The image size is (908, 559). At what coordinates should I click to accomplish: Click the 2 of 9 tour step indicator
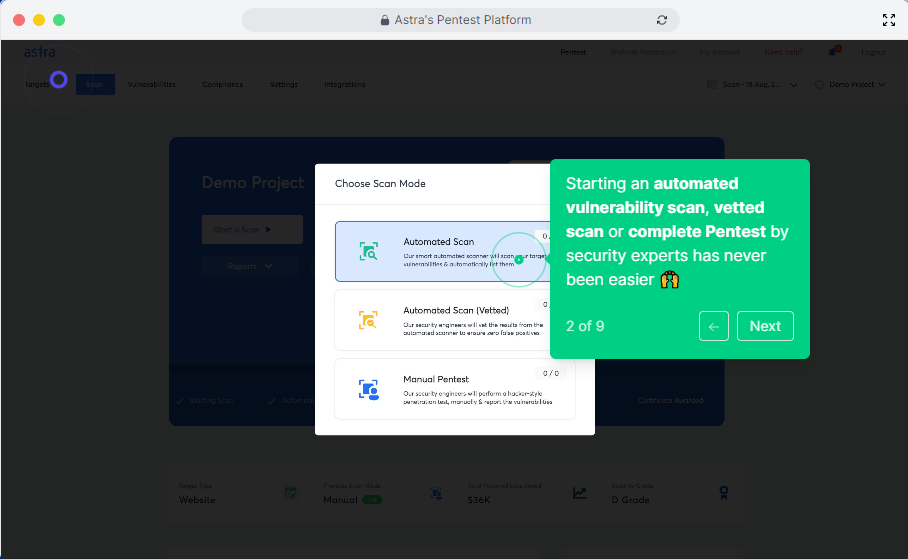(x=585, y=326)
